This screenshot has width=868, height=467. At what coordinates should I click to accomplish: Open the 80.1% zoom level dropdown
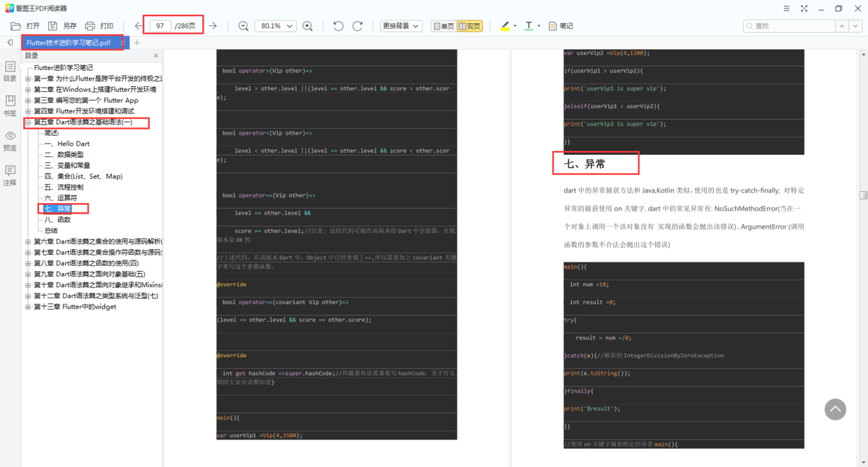(x=275, y=26)
